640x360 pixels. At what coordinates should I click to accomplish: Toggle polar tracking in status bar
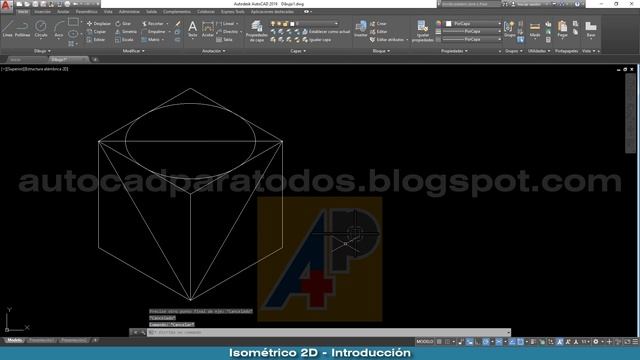(486, 342)
